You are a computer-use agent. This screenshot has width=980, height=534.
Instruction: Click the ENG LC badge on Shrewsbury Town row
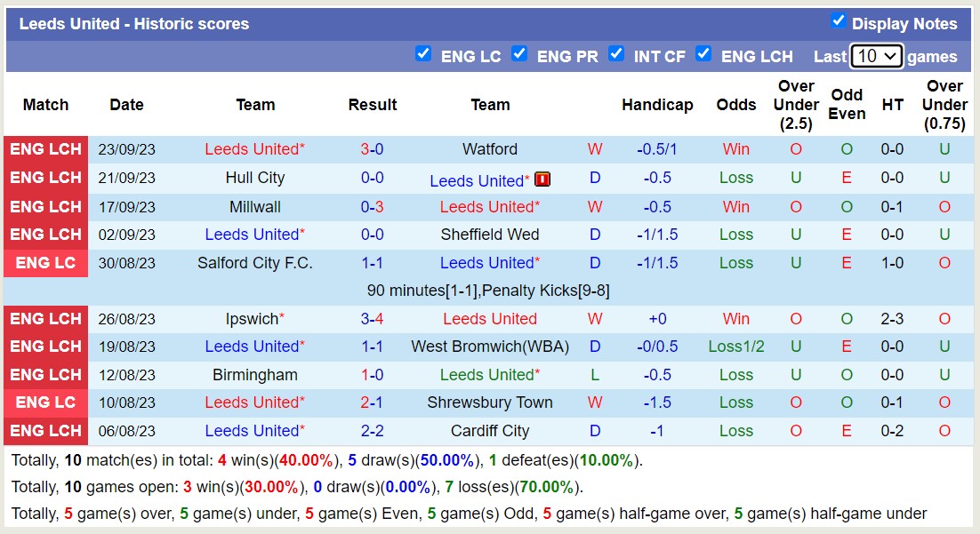[45, 402]
